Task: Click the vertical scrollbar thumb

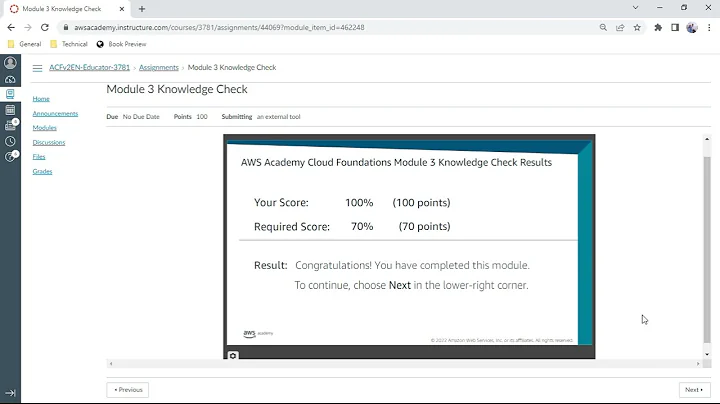Action: click(x=707, y=249)
